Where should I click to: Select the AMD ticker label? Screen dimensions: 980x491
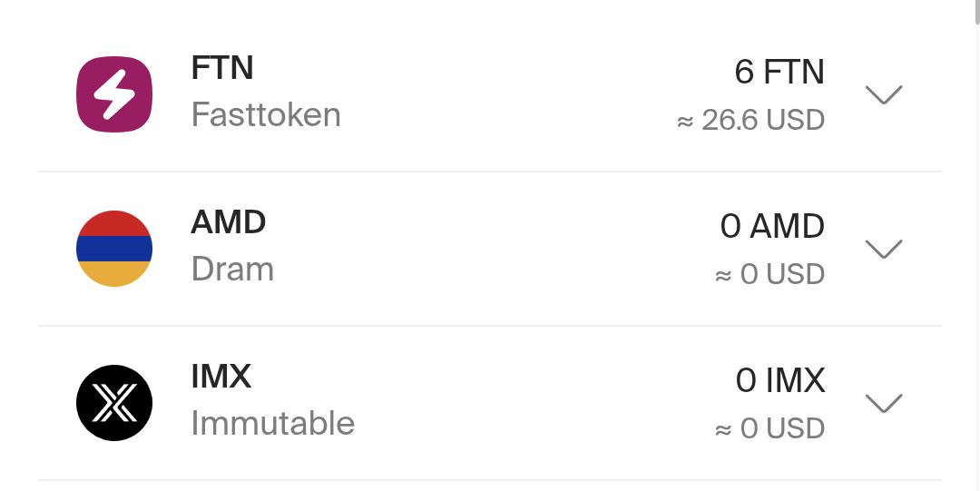click(x=228, y=222)
